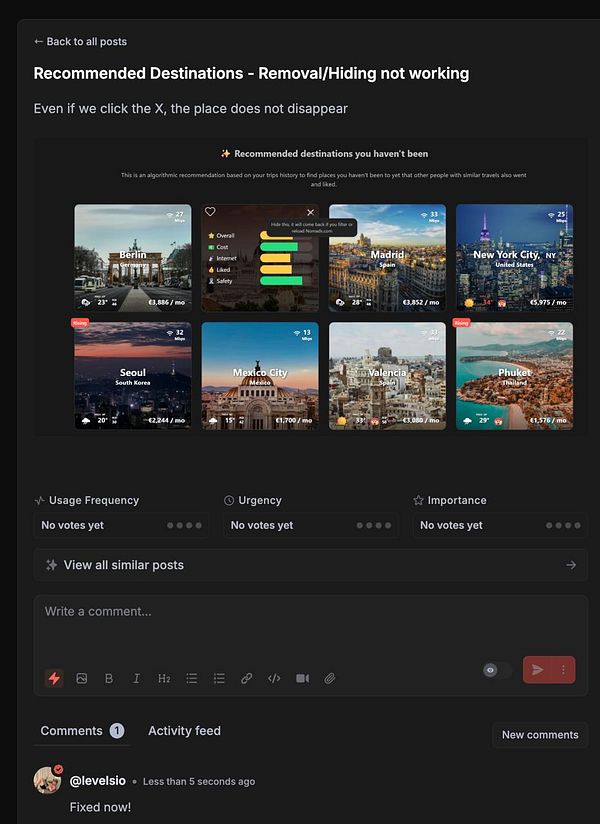Screen dimensions: 600x824
Task: Vote on Urgency dots
Action: [374, 525]
